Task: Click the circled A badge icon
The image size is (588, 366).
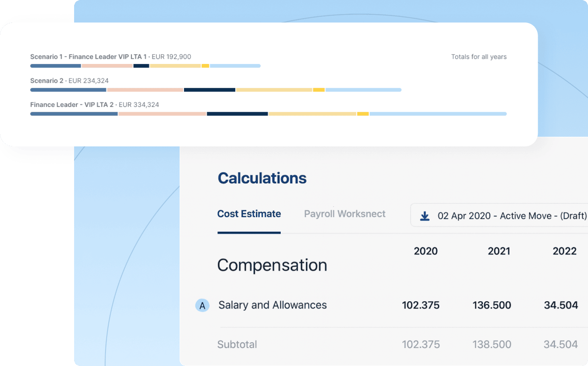Action: click(x=202, y=306)
